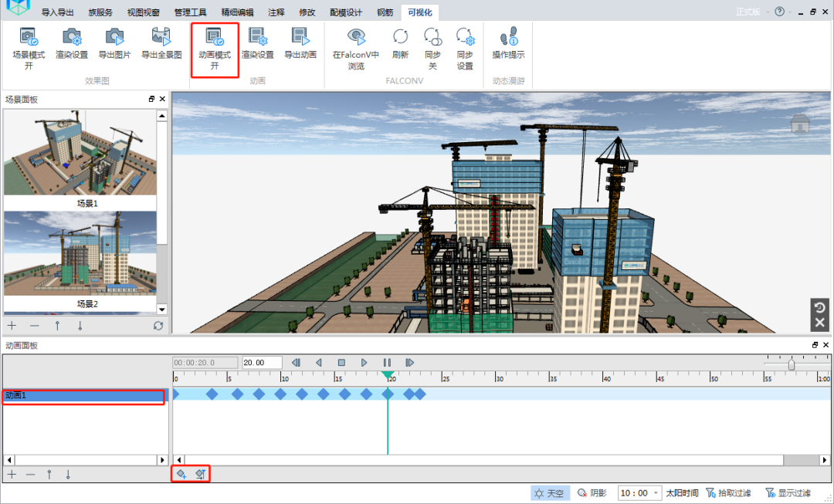834x504 pixels.
Task: Enable 阴影 shadows in status bar
Action: click(x=592, y=492)
